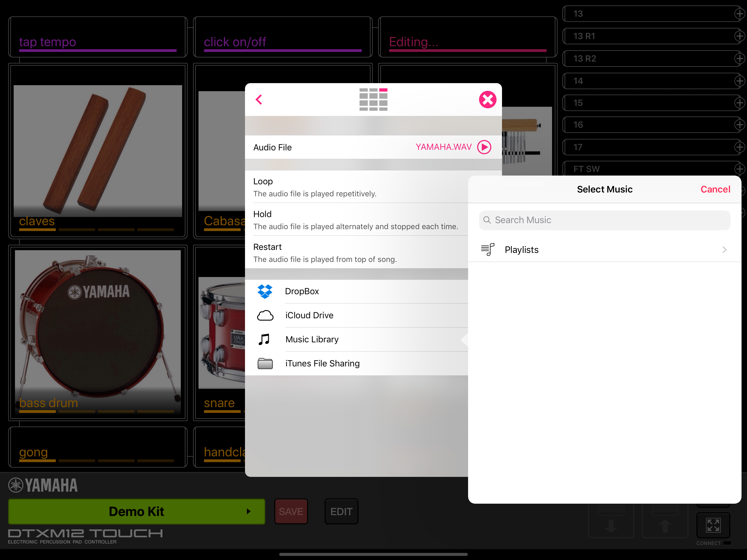Add layer to trigger 14
This screenshot has width=747, height=560.
tap(740, 81)
